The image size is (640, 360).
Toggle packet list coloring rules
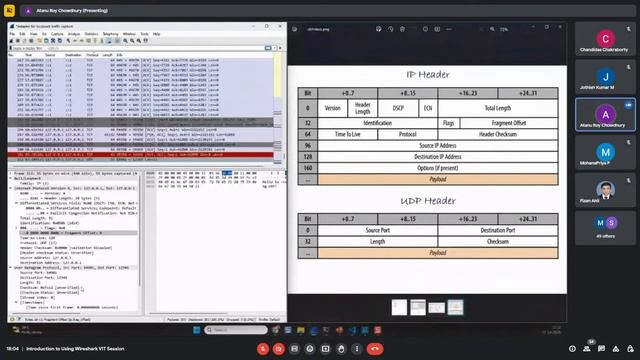pyautogui.click(x=117, y=41)
